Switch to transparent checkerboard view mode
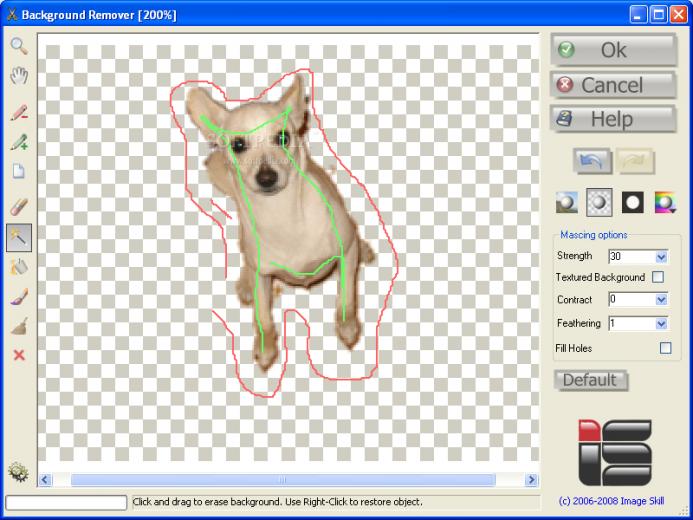This screenshot has width=693, height=520. [x=599, y=202]
